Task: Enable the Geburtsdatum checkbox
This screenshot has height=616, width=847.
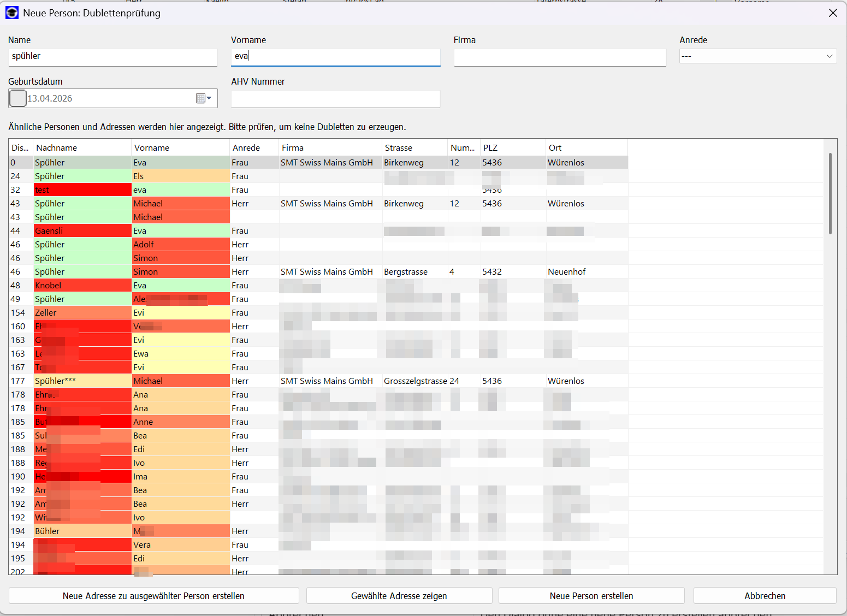Action: pos(18,98)
